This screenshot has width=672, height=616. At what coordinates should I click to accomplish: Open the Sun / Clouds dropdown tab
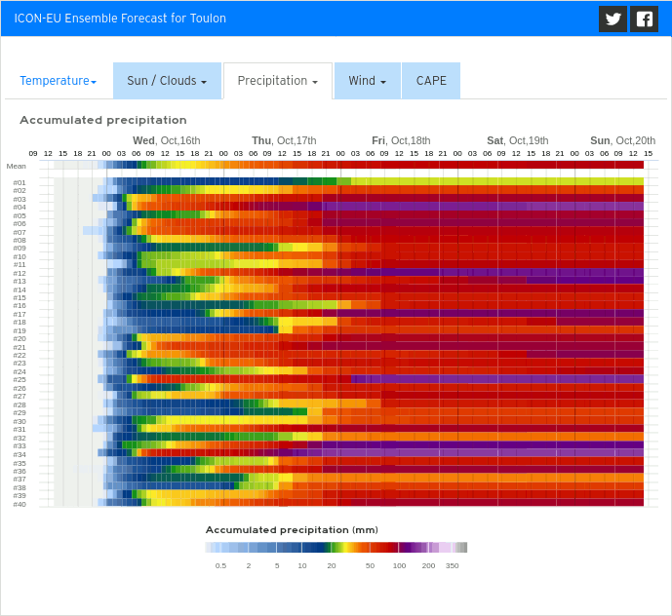(x=167, y=81)
